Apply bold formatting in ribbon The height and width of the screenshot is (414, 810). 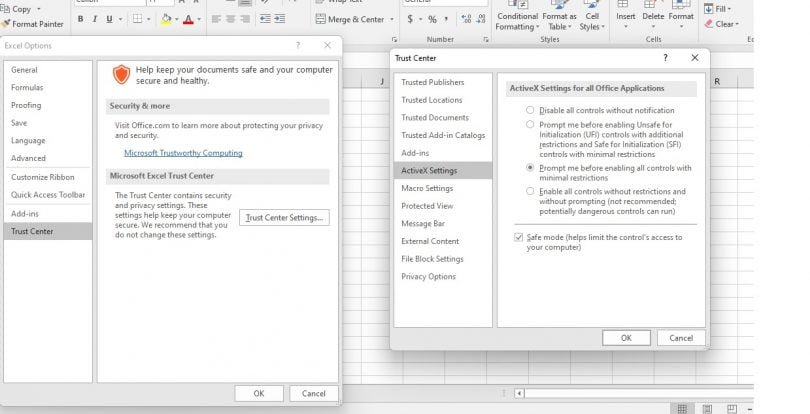click(80, 19)
